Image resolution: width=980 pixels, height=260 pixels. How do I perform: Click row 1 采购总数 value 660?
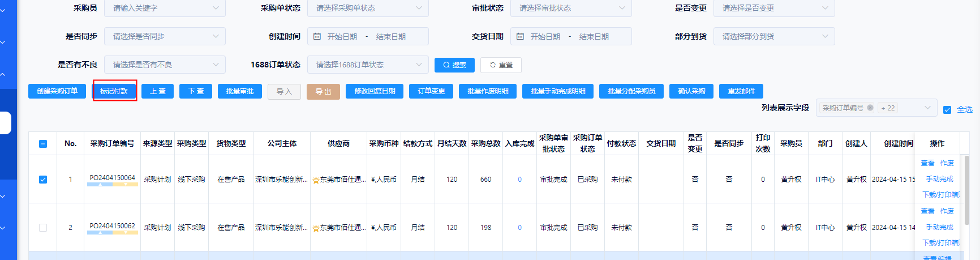[485, 180]
